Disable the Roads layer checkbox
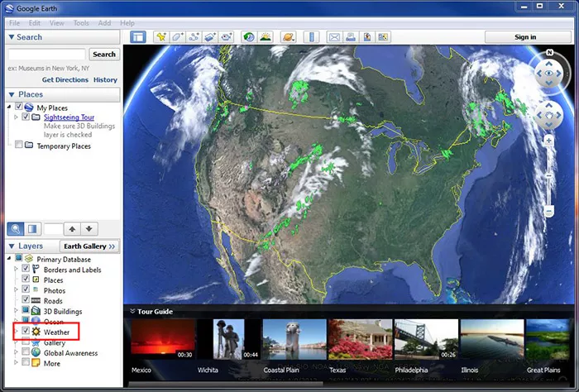 [x=26, y=299]
